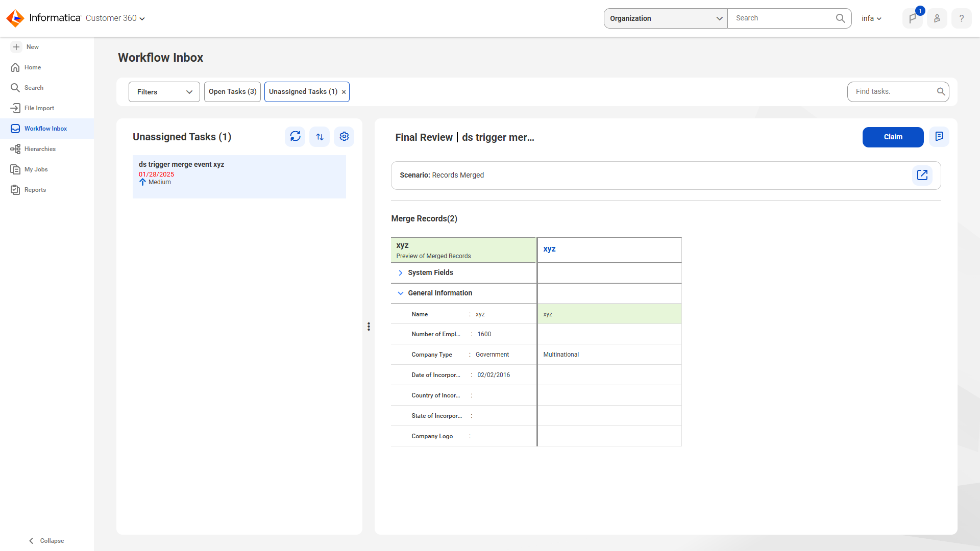Click the Company Logo row label

432,436
